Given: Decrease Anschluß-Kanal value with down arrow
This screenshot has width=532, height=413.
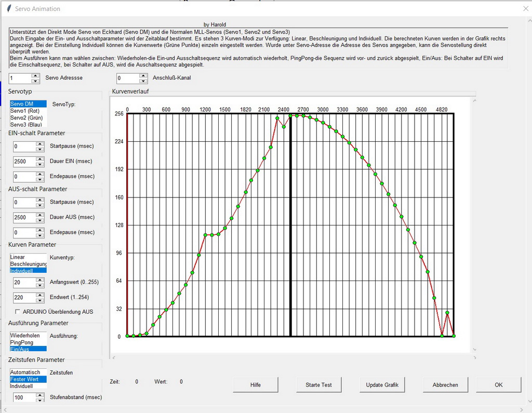Looking at the screenshot, I should click(x=143, y=81).
